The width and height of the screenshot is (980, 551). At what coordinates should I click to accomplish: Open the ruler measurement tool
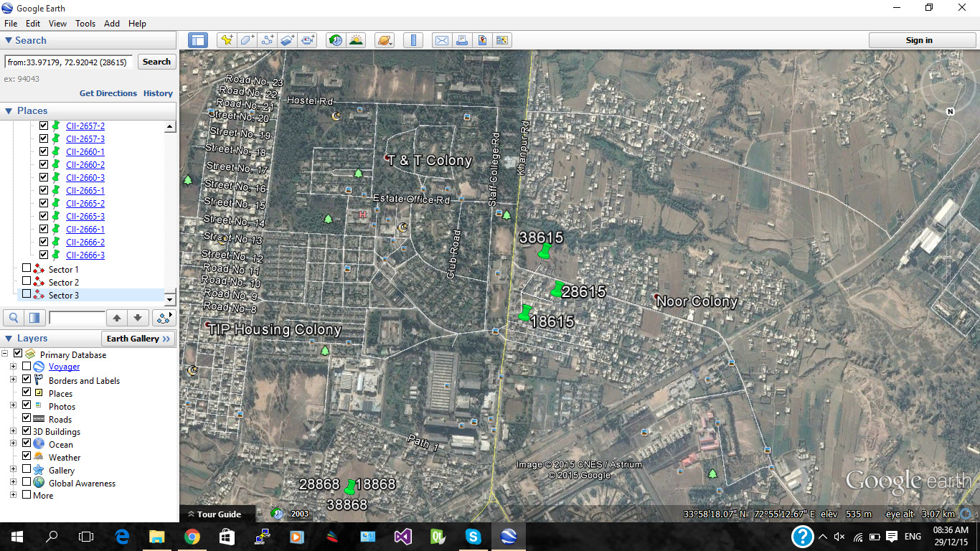[x=413, y=40]
